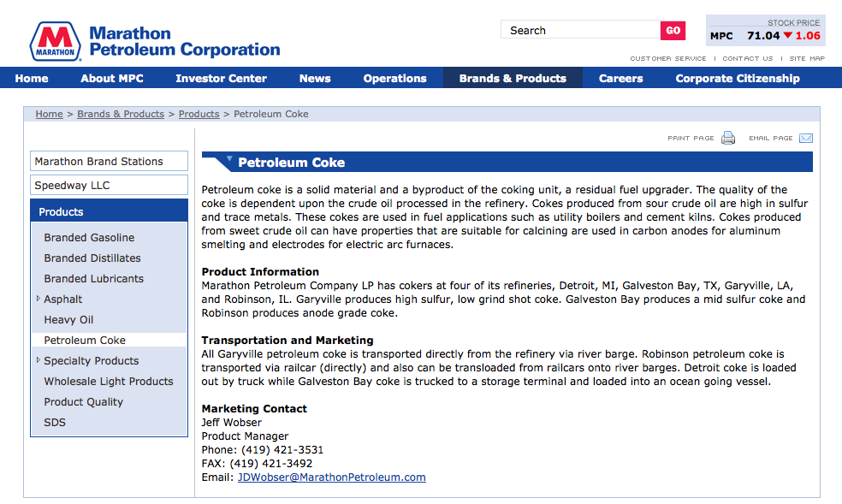
Task: Open the Product Quality sidebar link
Action: [x=84, y=401]
